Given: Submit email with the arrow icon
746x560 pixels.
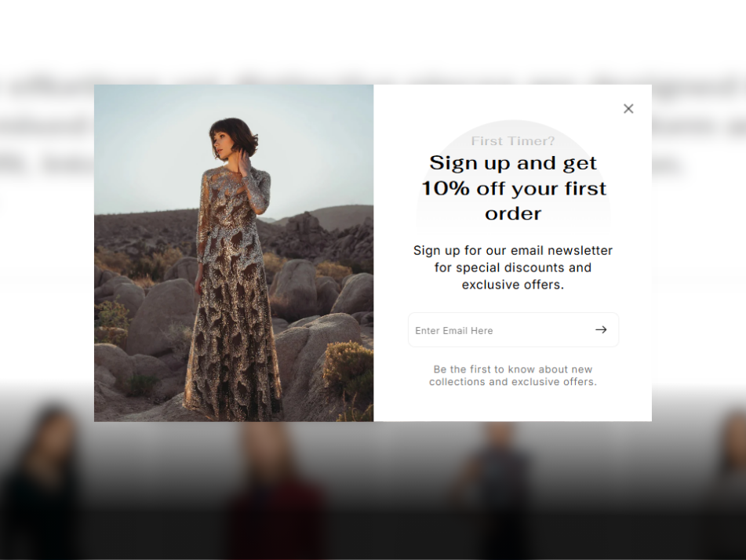Looking at the screenshot, I should click(601, 329).
